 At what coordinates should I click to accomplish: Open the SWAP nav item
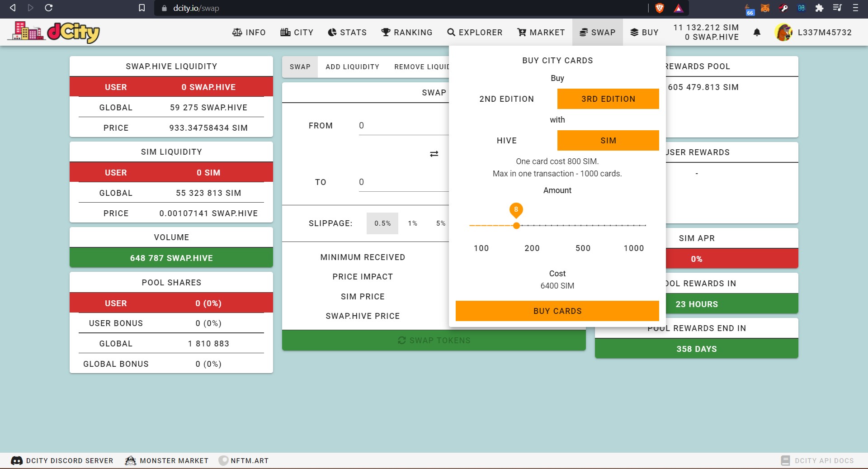click(597, 32)
